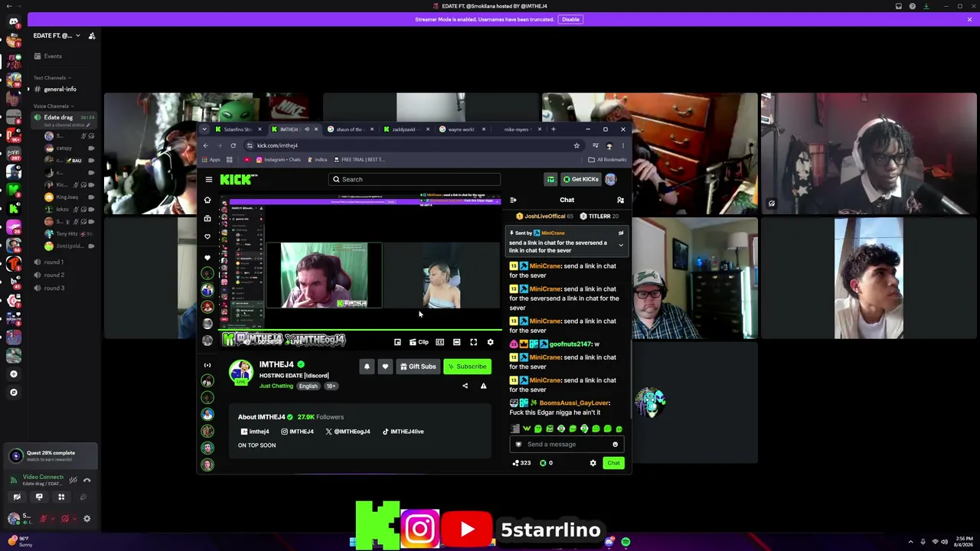980x551 pixels.
Task: Open stream player settings gear
Action: click(490, 342)
